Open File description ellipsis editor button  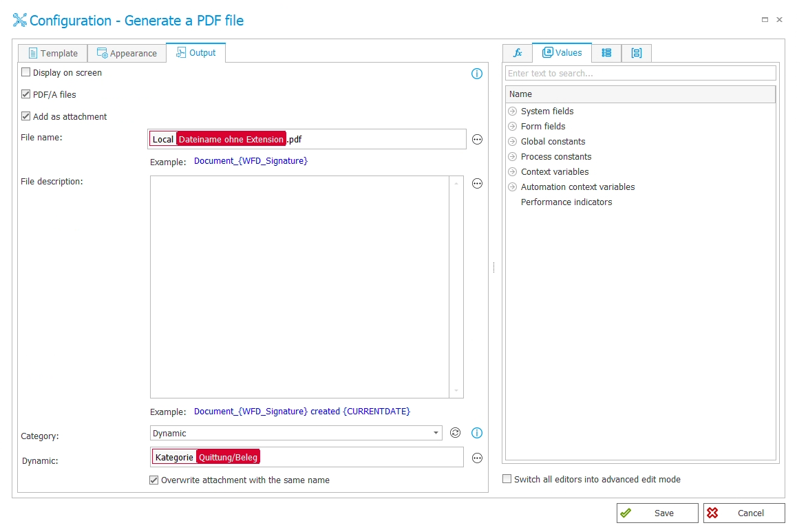(x=477, y=184)
